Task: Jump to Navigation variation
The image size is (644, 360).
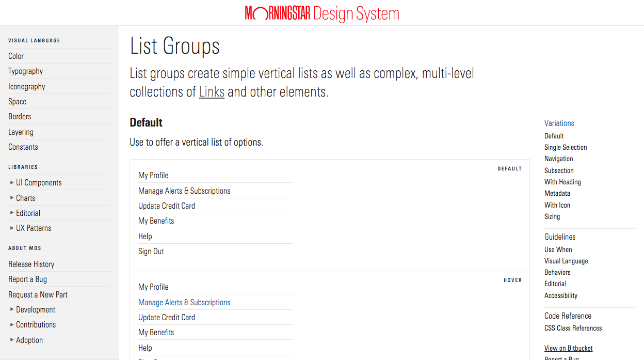Action: click(x=559, y=159)
